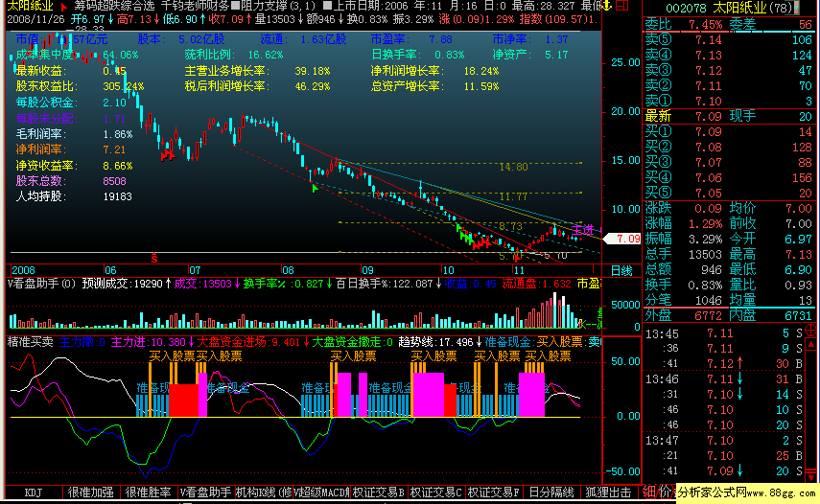Switch to the 日分隔线 tab
Image resolution: width=820 pixels, height=504 pixels.
click(551, 493)
